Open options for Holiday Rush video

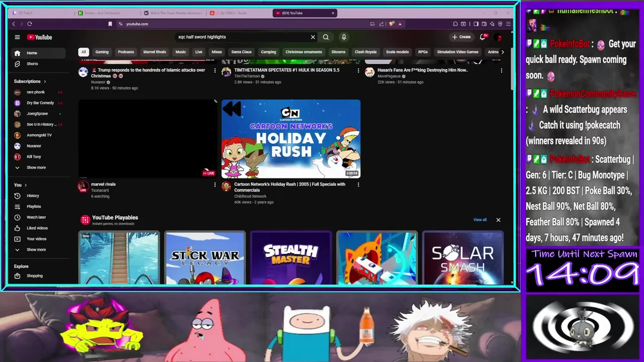(x=358, y=185)
